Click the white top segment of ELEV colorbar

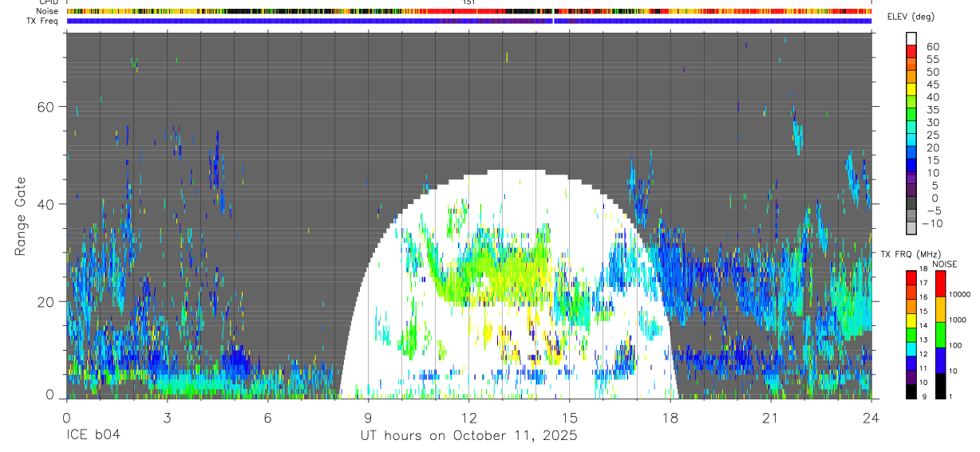[x=911, y=38]
